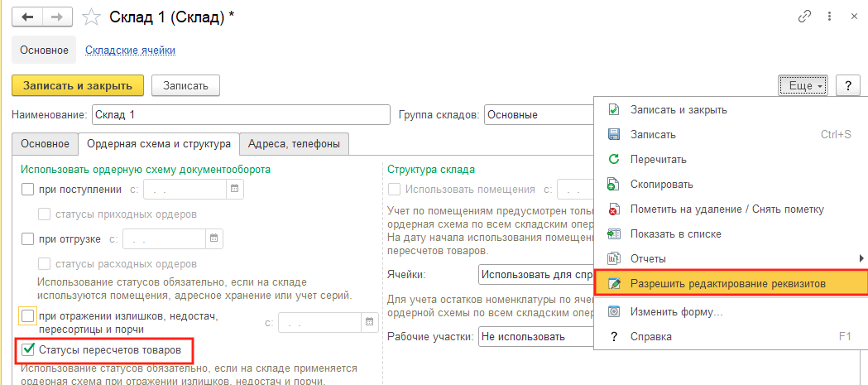The image size is (868, 385).
Task: Click the green Перечитать refresh icon
Action: [614, 160]
